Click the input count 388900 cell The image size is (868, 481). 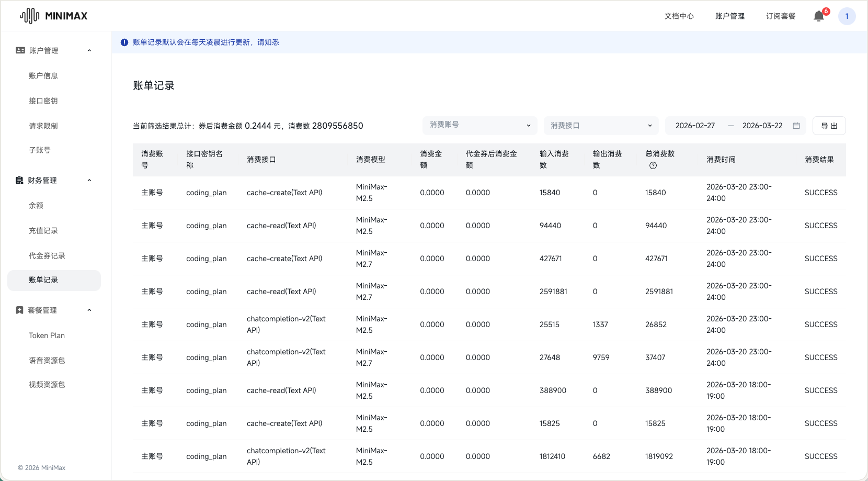click(553, 390)
